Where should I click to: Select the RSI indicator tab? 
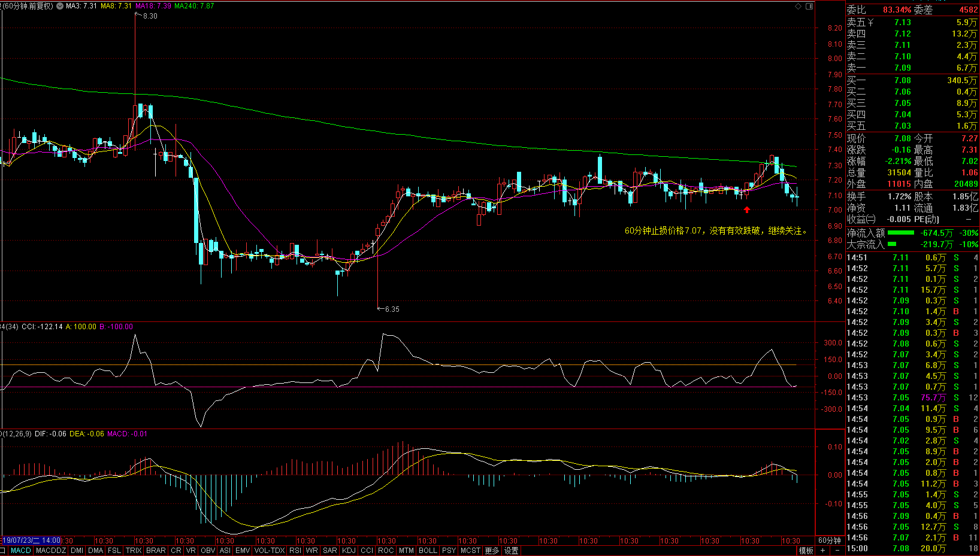295,551
